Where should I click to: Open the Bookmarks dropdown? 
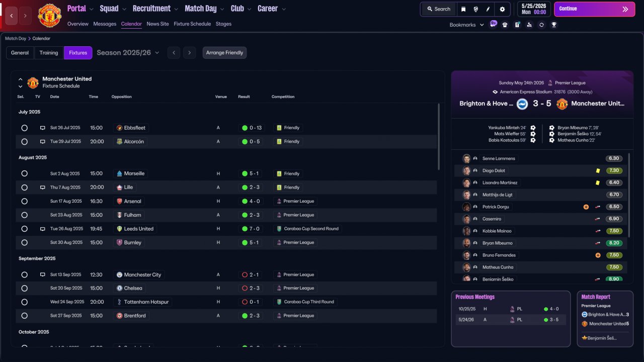point(467,25)
